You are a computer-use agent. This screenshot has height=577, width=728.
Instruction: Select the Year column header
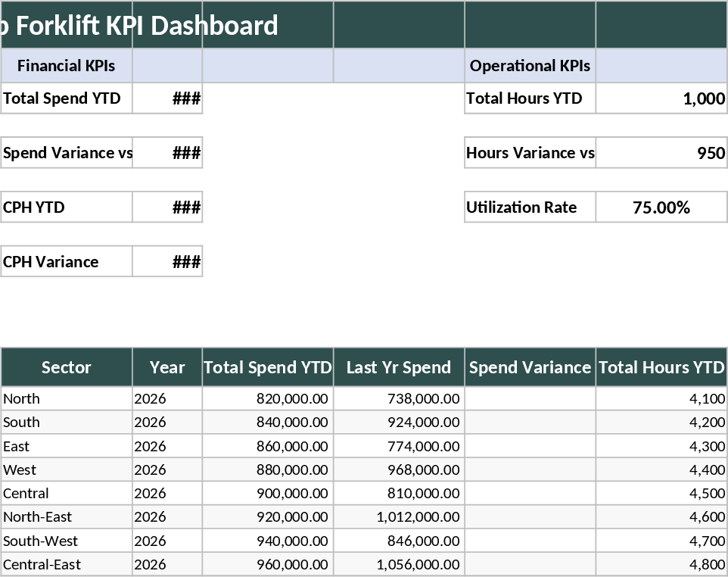[166, 367]
